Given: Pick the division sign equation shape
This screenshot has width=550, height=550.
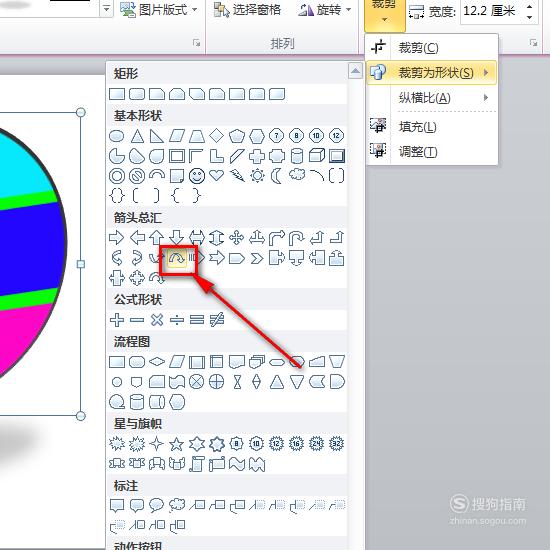Looking at the screenshot, I should 177,320.
